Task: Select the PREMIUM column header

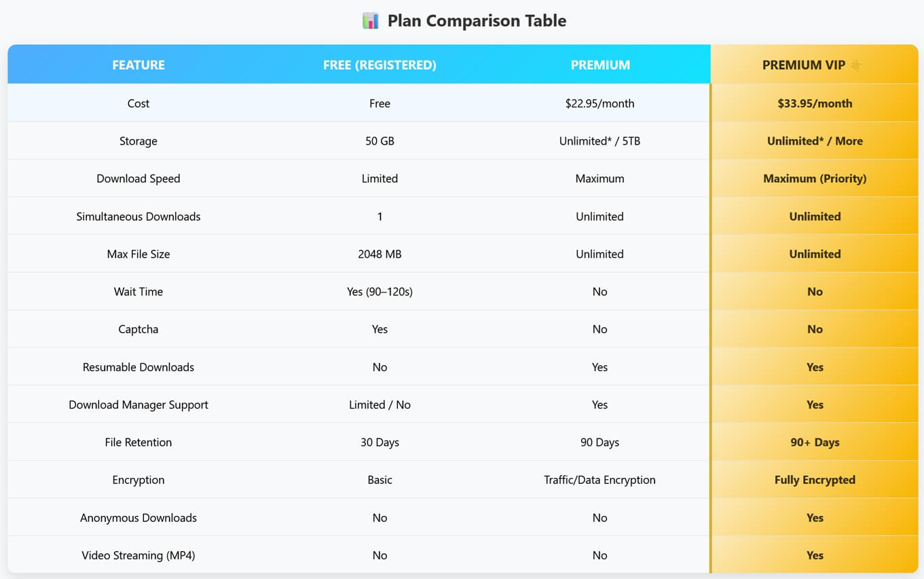Action: click(x=600, y=65)
